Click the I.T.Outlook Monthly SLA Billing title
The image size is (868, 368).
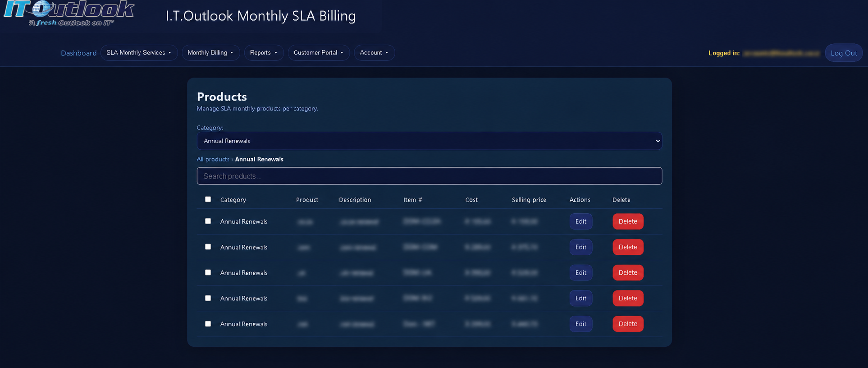click(260, 16)
